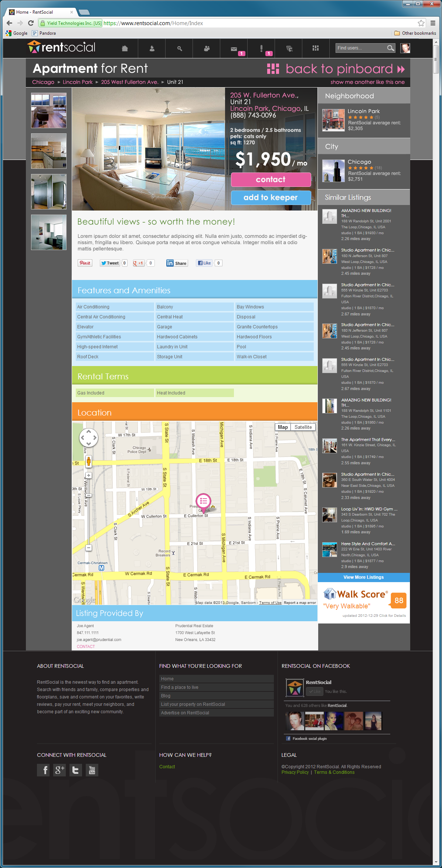Screen dimensions: 442x868
Task: Switch map to Satellite view
Action: [x=303, y=427]
